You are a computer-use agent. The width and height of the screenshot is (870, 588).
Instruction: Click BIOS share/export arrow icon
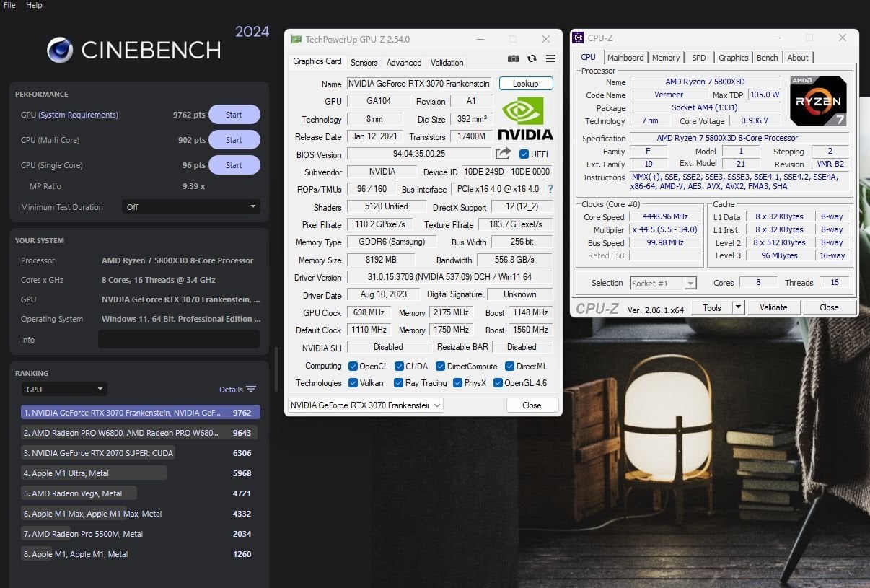(x=503, y=154)
